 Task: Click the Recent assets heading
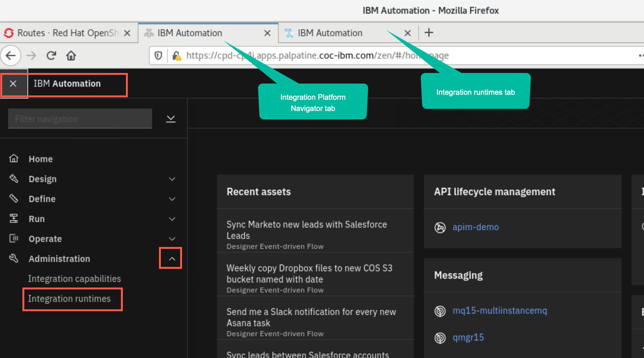click(x=259, y=191)
